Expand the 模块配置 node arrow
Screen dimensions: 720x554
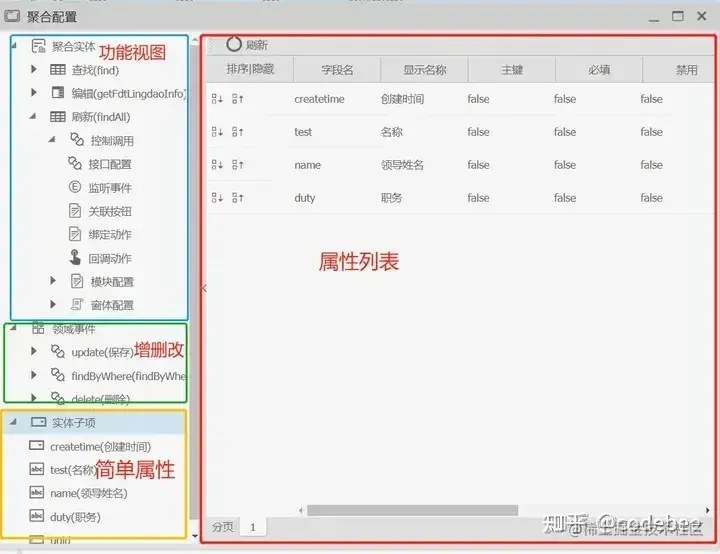point(53,280)
